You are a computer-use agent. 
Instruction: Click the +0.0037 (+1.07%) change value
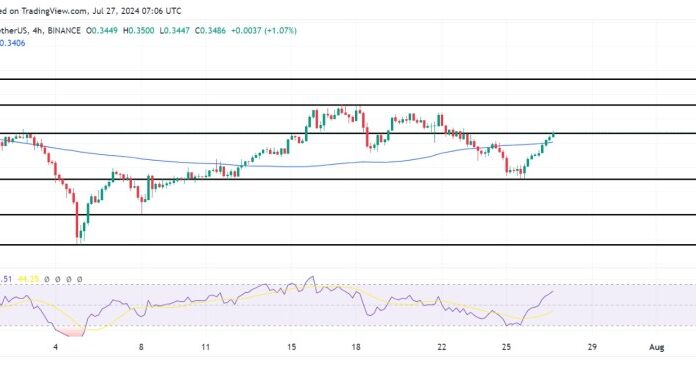tap(264, 31)
